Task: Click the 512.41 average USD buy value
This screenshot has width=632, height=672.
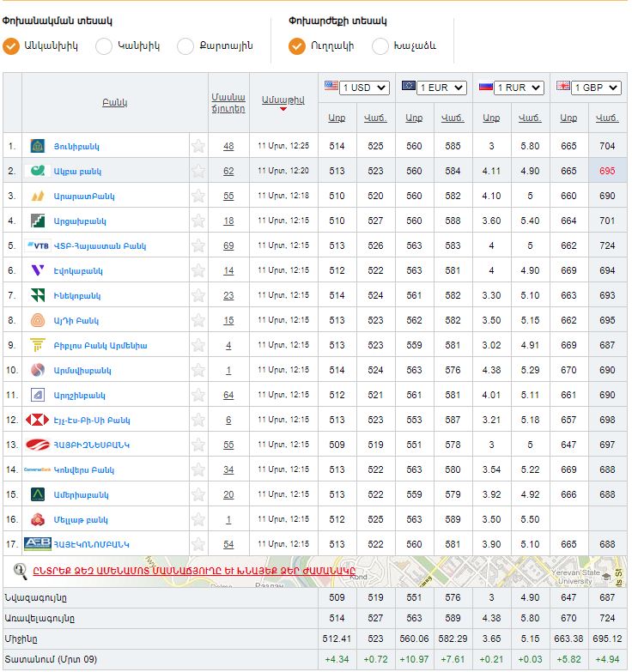Action: pos(337,639)
